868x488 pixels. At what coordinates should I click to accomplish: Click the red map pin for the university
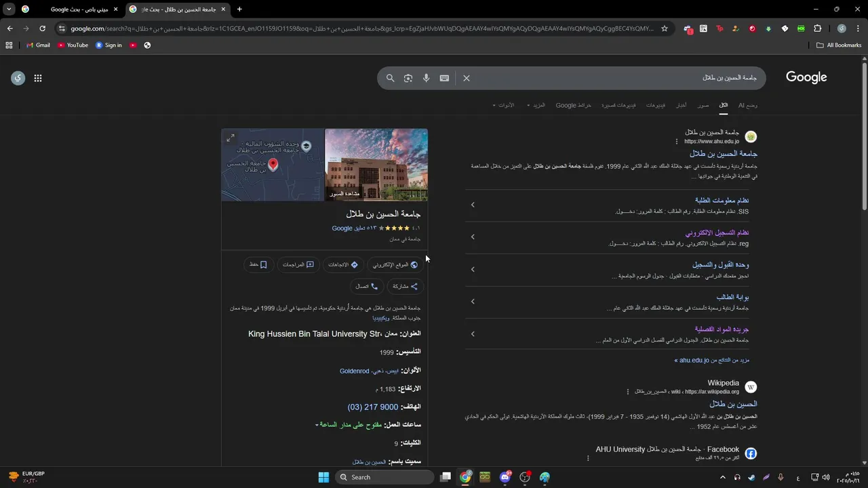273,165
